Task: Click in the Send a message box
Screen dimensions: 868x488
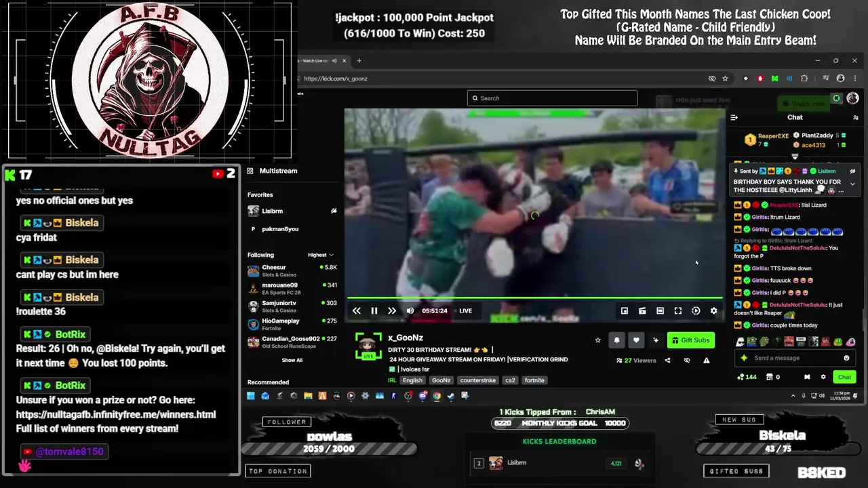Action: (795, 358)
